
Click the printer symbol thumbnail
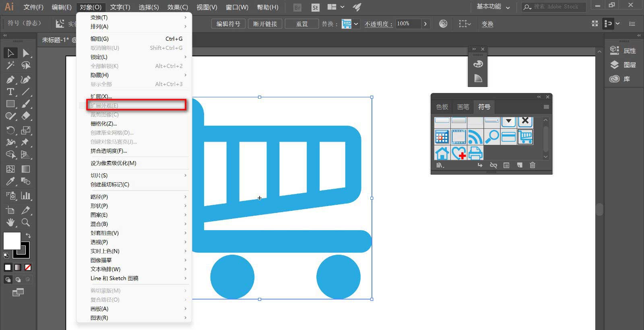point(475,153)
